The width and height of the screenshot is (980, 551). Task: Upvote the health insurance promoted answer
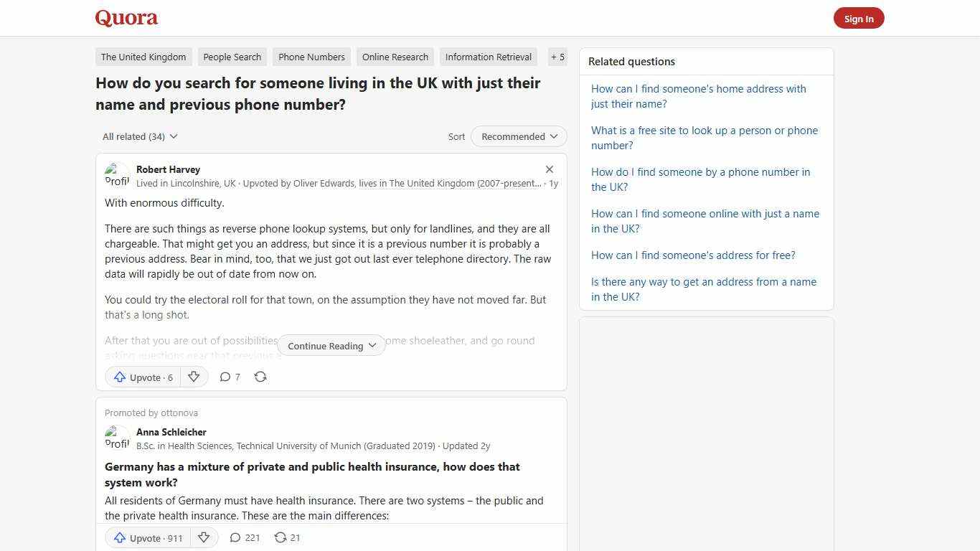[146, 537]
